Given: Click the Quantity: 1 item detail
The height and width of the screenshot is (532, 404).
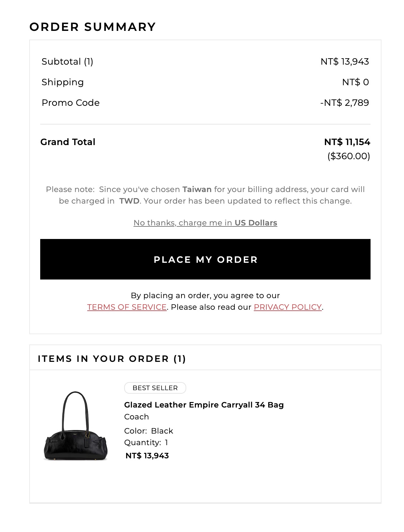Looking at the screenshot, I should pyautogui.click(x=146, y=443).
